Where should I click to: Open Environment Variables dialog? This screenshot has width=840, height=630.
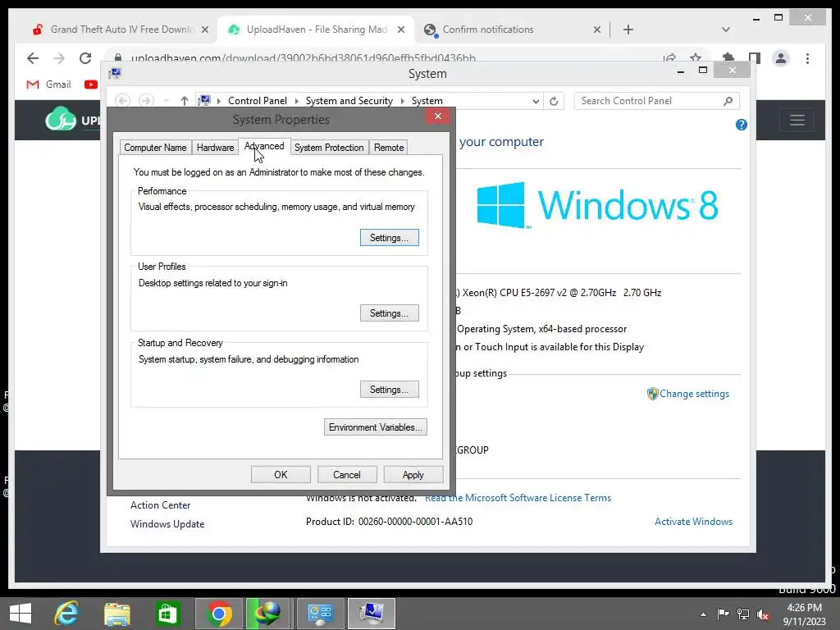pyautogui.click(x=376, y=427)
